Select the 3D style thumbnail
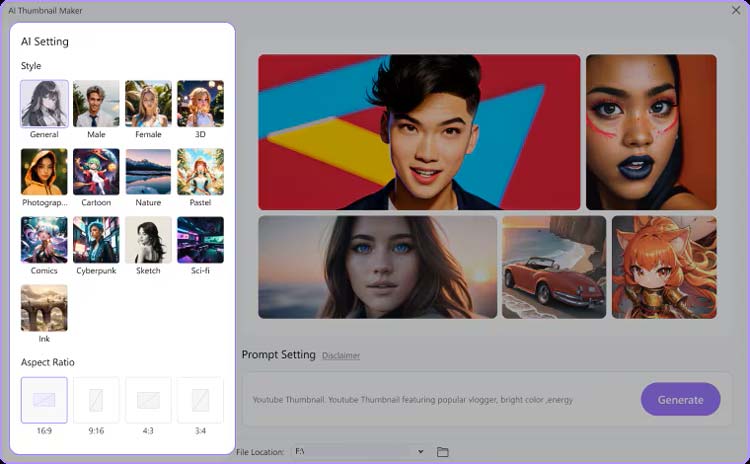The width and height of the screenshot is (750, 464). 200,104
